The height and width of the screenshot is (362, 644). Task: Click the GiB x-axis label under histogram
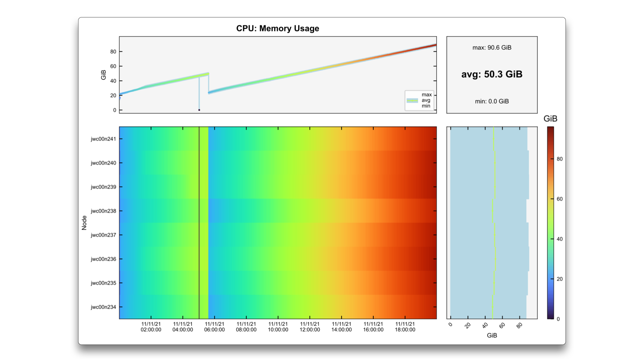(x=492, y=336)
